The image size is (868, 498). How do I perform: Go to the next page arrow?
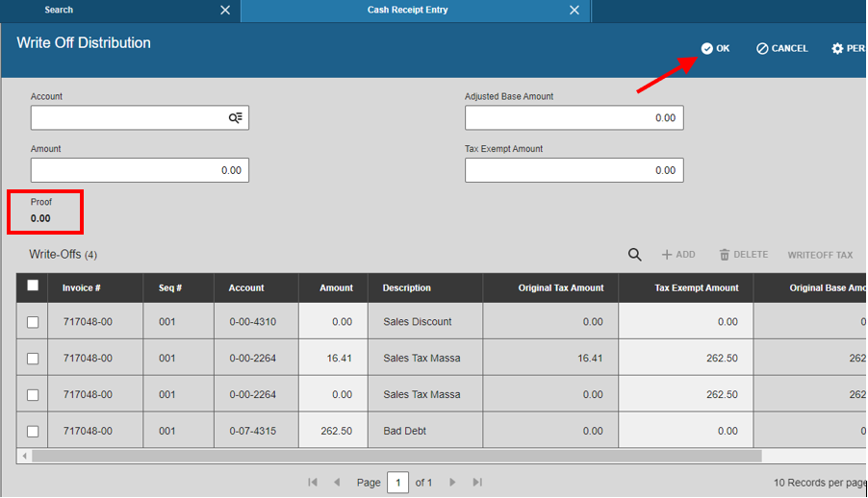[452, 483]
